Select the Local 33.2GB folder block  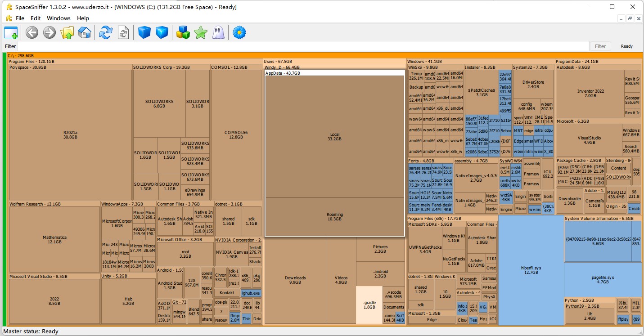pos(335,137)
